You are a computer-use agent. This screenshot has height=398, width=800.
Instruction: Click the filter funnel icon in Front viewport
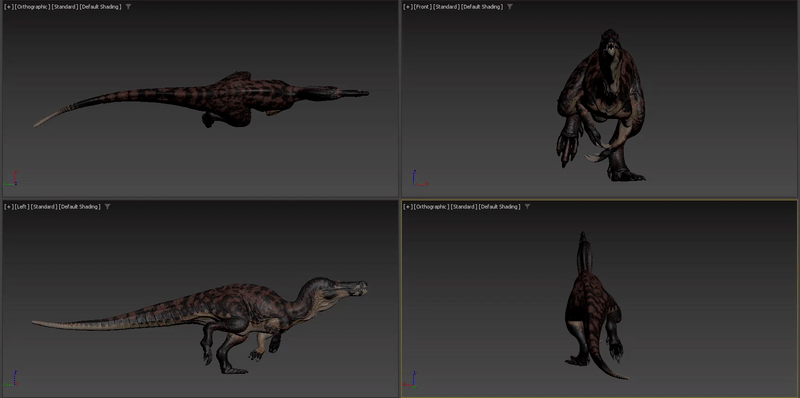click(509, 7)
